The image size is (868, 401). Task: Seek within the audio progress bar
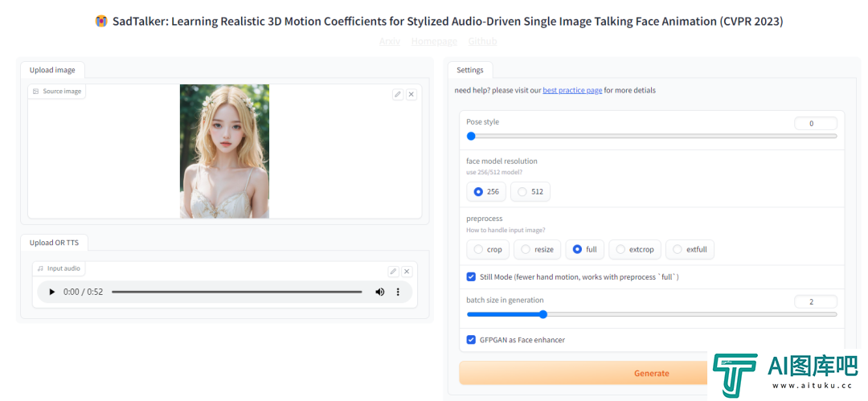pos(237,292)
